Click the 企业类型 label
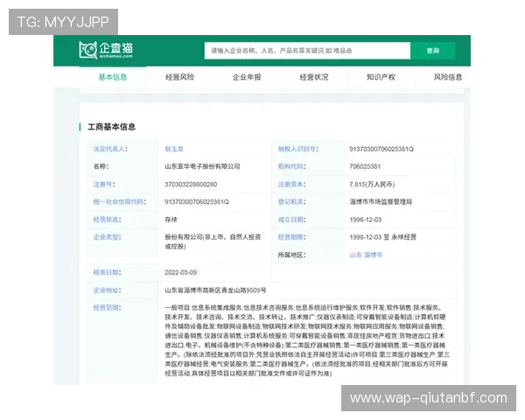 pos(107,237)
